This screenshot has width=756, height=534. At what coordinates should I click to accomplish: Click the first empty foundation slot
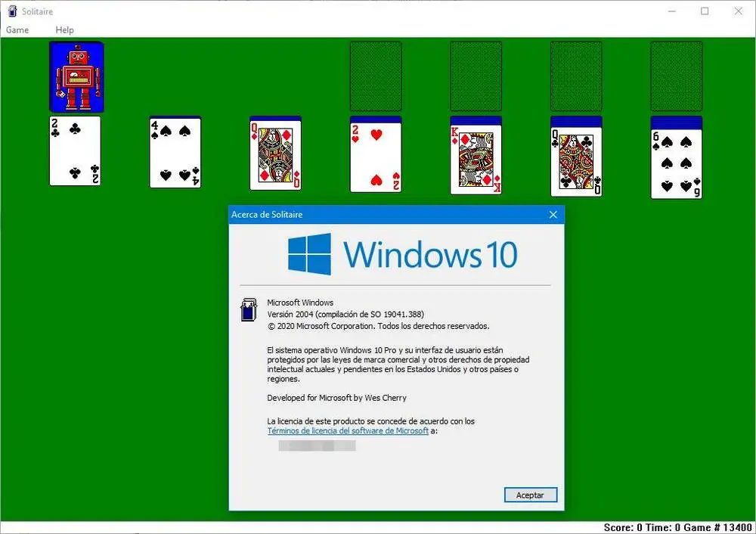tap(376, 76)
